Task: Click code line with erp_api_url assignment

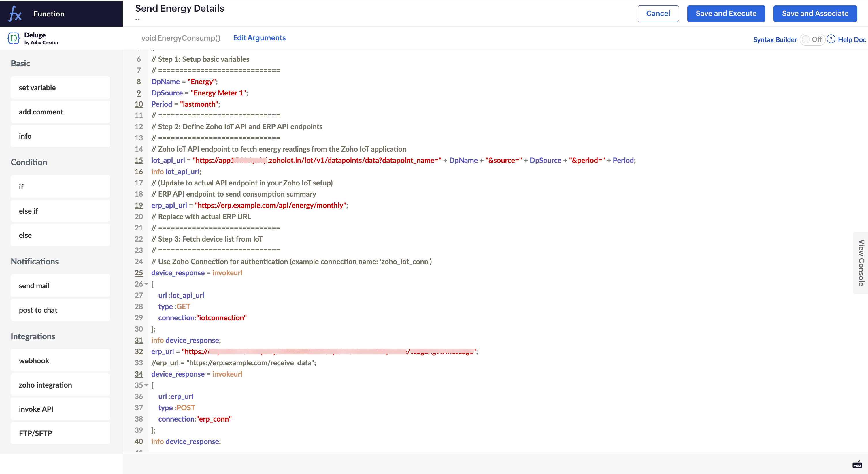Action: click(x=249, y=205)
